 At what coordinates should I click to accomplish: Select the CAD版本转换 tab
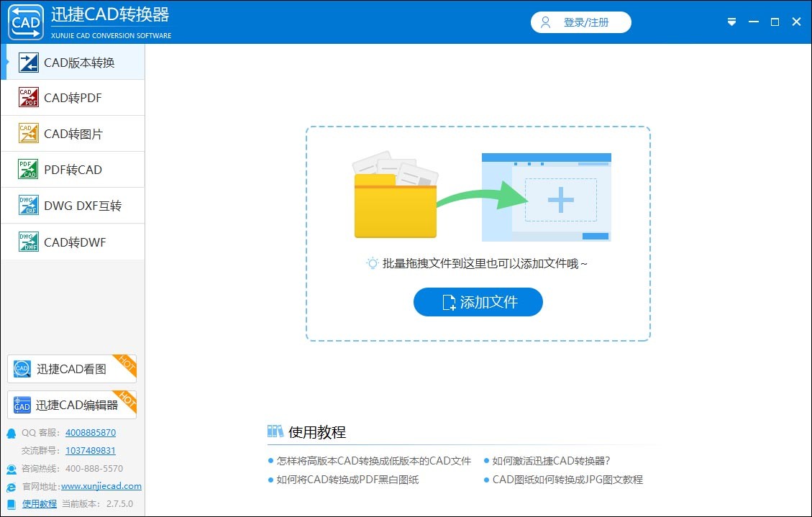point(72,63)
